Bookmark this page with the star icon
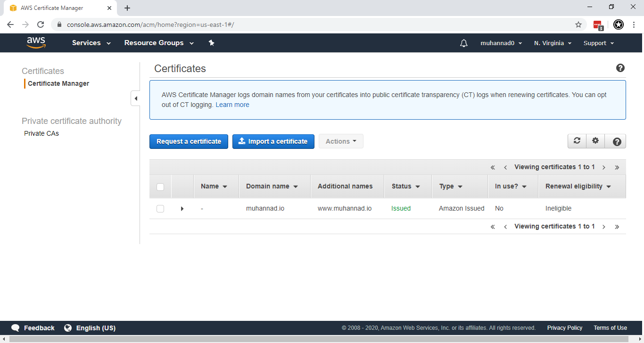This screenshot has width=644, height=343. click(x=578, y=24)
